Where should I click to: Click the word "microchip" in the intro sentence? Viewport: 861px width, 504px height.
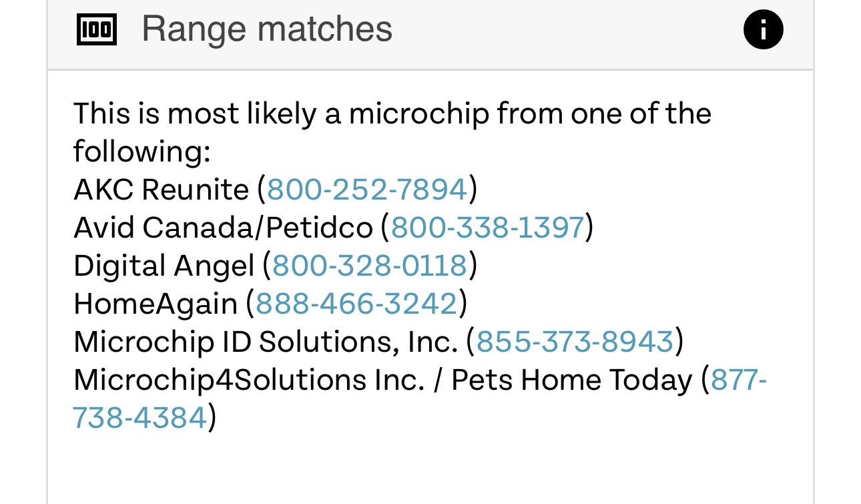(418, 113)
